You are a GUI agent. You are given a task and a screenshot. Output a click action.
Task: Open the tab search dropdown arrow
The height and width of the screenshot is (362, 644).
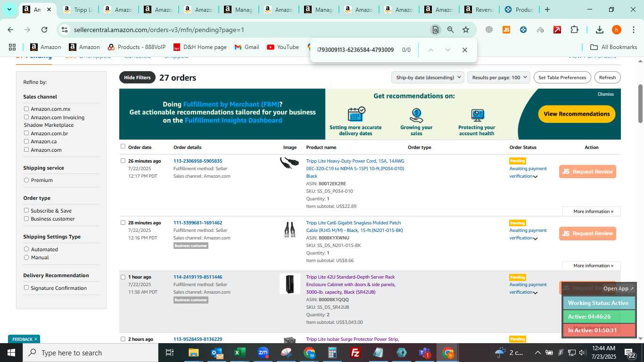coord(9,9)
